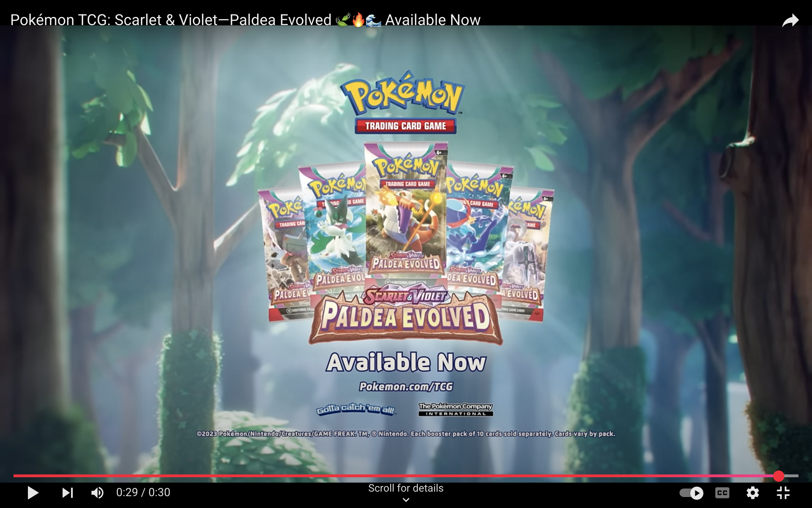Skip to the next video

tap(68, 493)
